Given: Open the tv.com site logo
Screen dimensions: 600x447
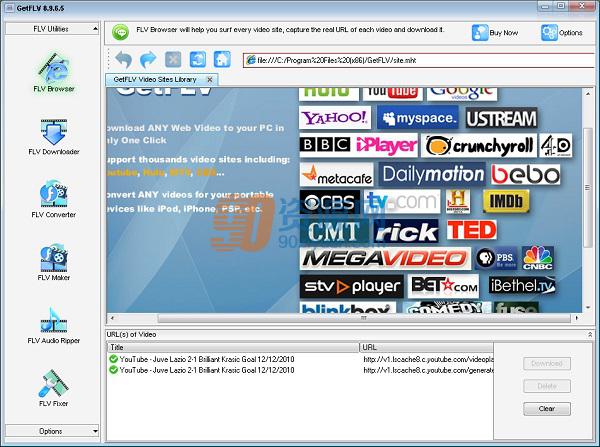Looking at the screenshot, I should click(x=402, y=202).
